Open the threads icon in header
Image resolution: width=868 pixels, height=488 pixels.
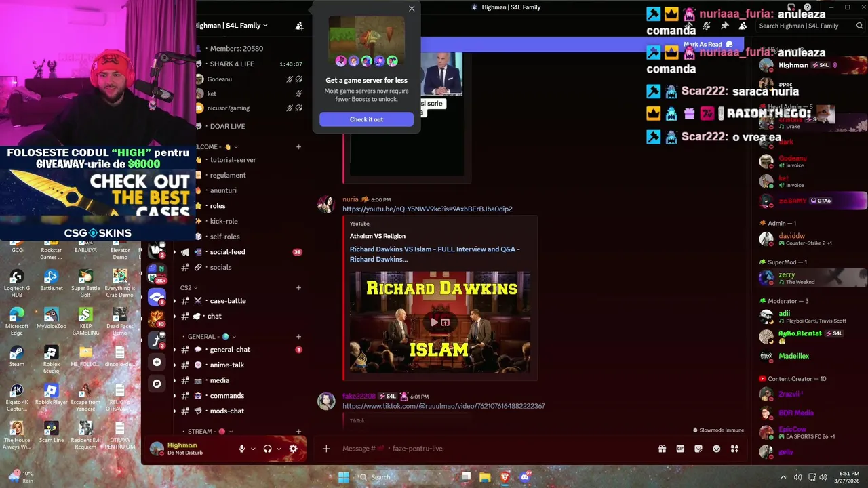point(689,26)
